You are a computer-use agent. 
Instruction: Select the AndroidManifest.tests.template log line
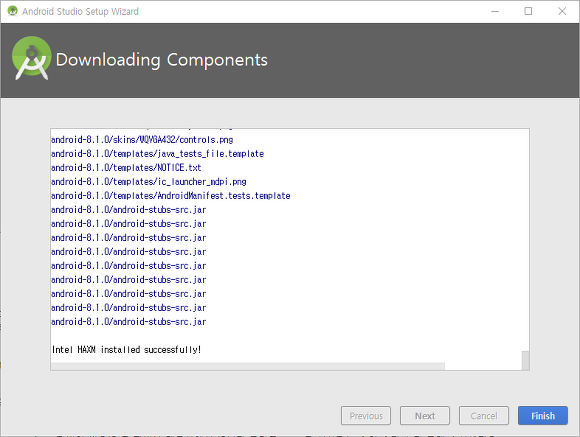click(x=171, y=196)
